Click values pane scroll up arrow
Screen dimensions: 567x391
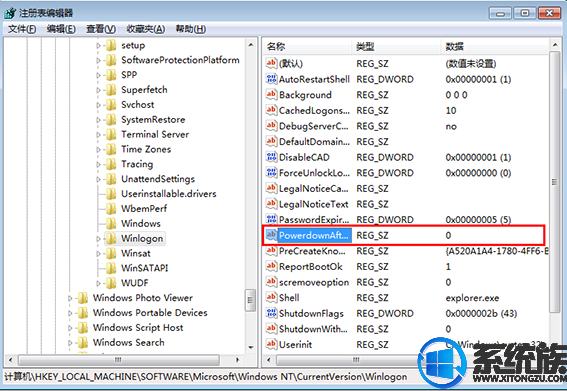tap(555, 45)
